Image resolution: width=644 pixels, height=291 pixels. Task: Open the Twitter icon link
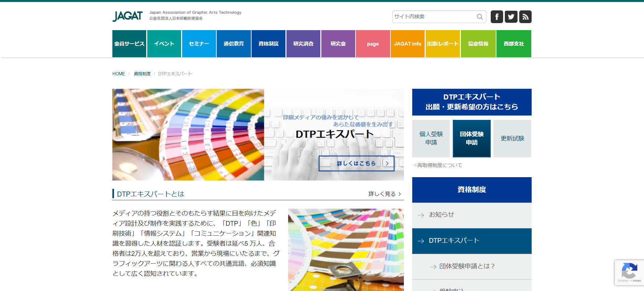[x=511, y=17]
